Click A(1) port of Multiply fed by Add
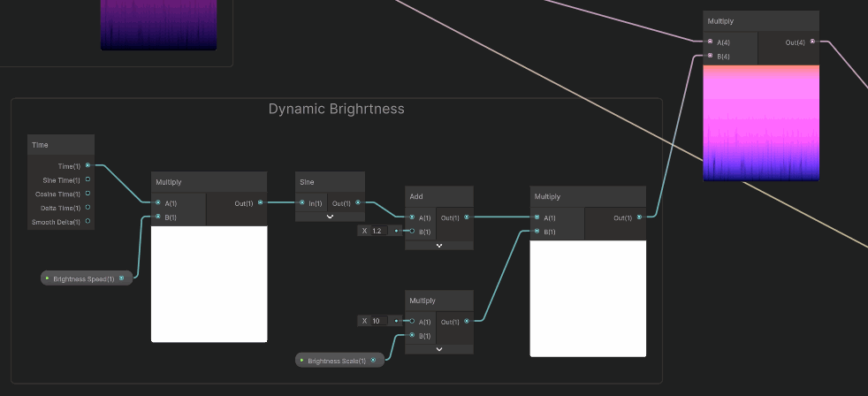The image size is (868, 396). tap(537, 217)
